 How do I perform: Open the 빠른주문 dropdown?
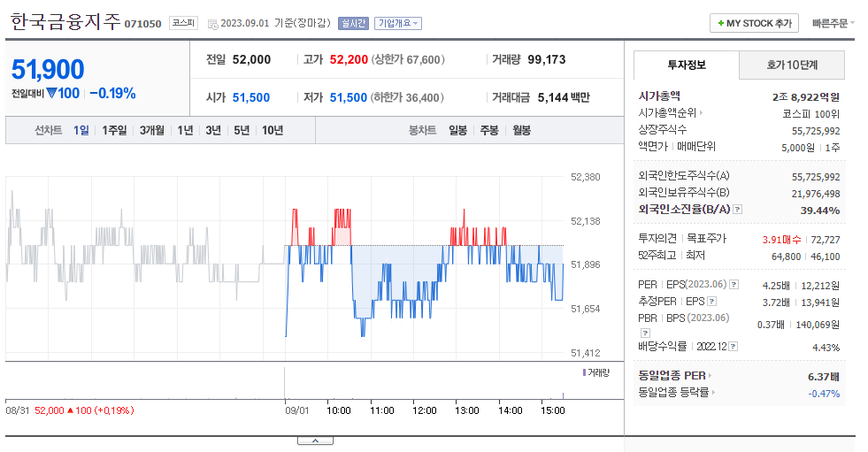tap(833, 23)
